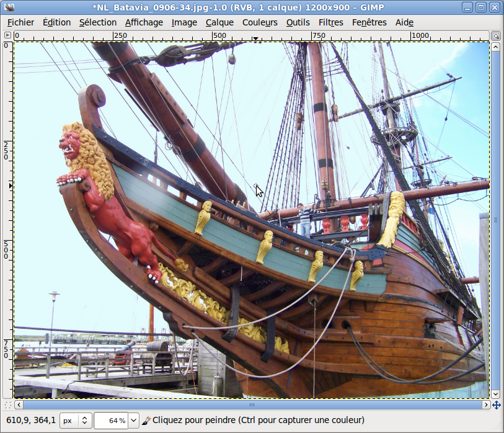The height and width of the screenshot is (433, 504).
Task: Click the horizontal scrollbar thumb
Action: pos(252,404)
